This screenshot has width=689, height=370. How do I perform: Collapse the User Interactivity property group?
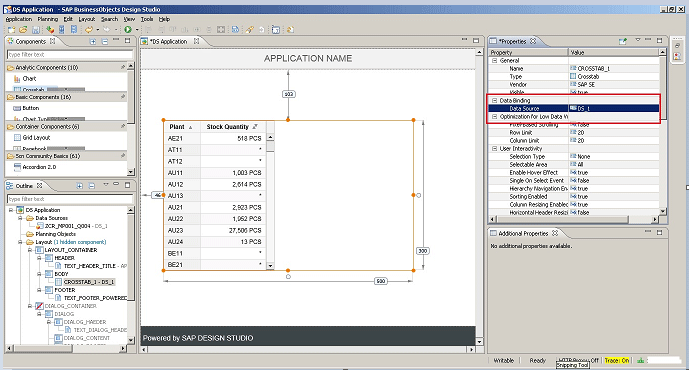click(495, 149)
